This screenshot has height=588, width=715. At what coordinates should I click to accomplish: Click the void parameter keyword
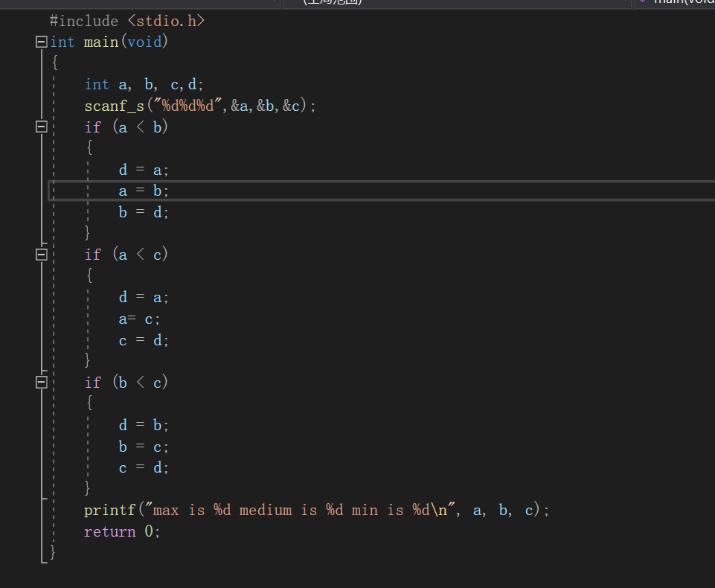coord(144,42)
